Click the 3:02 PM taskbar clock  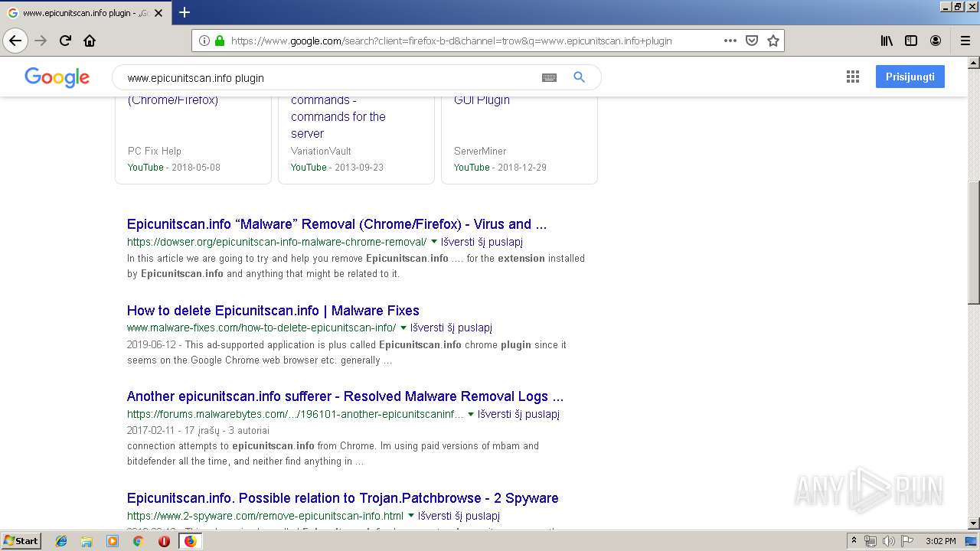tap(940, 541)
